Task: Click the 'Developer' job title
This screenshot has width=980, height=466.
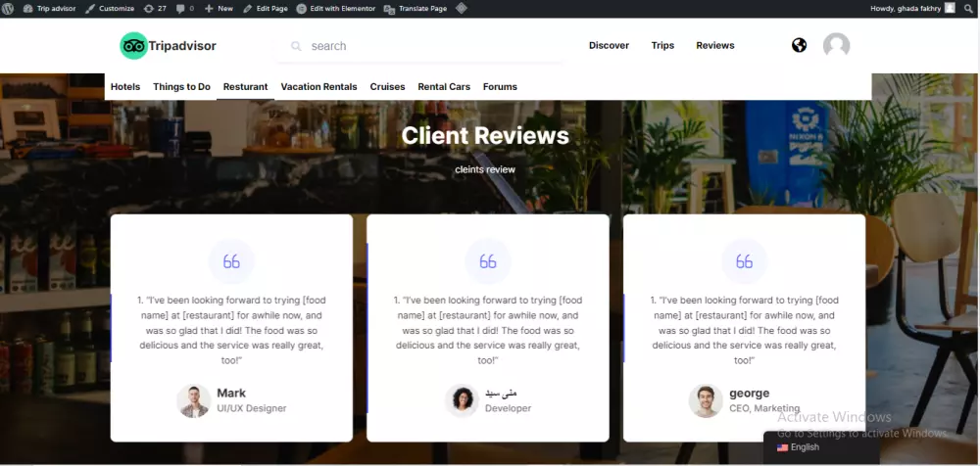Action: coord(508,408)
